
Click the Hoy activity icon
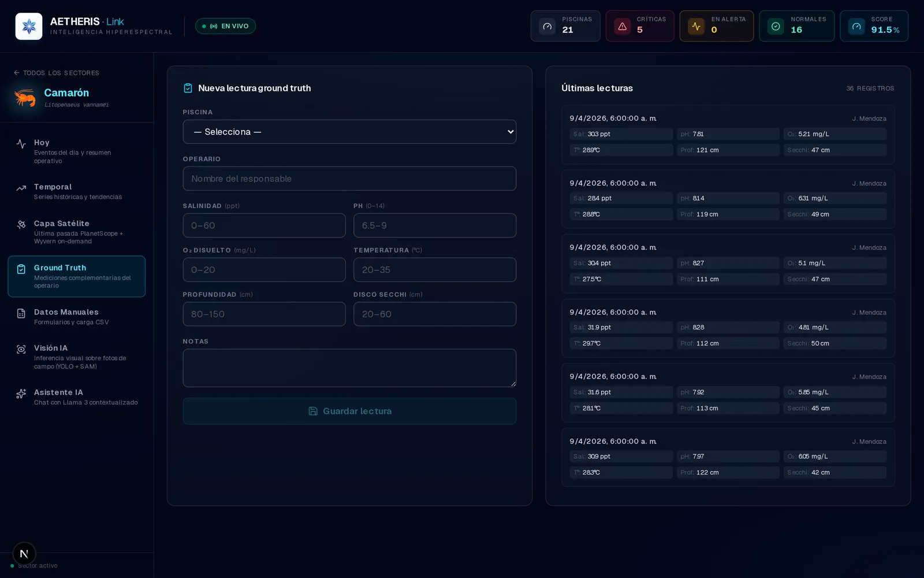[x=21, y=143]
